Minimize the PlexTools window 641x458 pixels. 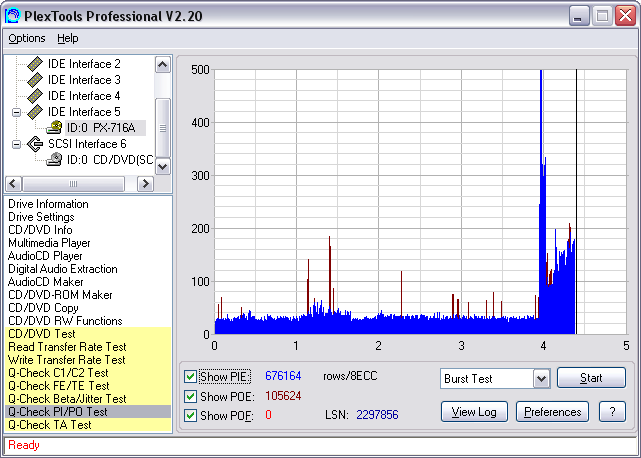(579, 16)
